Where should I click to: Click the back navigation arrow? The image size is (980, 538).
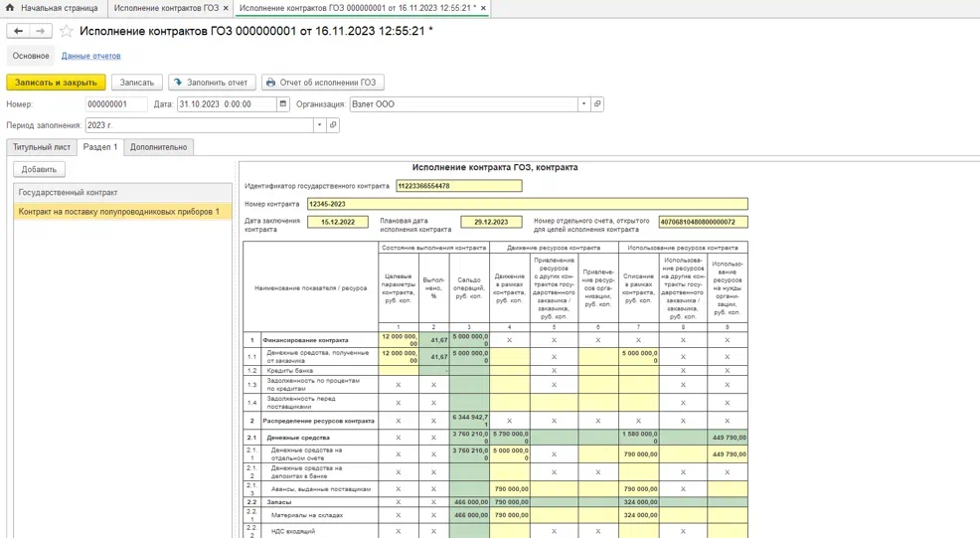pos(18,31)
